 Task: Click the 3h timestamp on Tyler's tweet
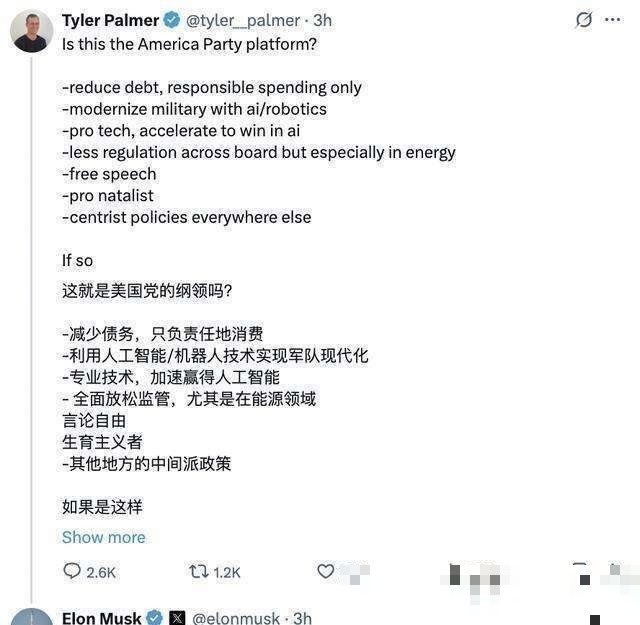[x=321, y=20]
